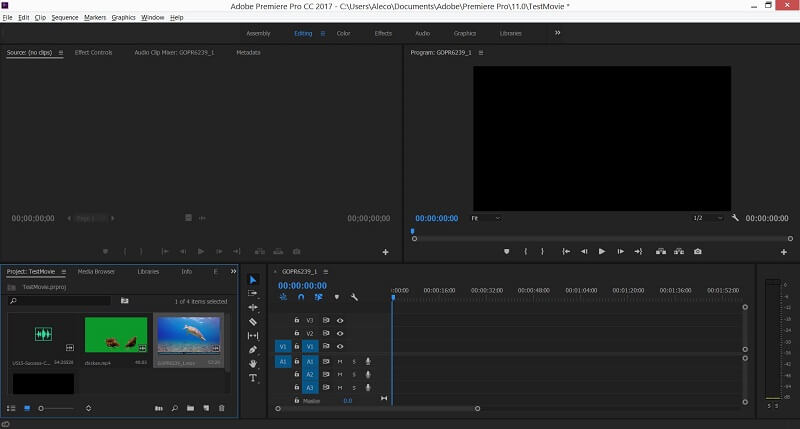
Task: Open the 1/2 playback resolution dropdown
Action: click(x=708, y=218)
